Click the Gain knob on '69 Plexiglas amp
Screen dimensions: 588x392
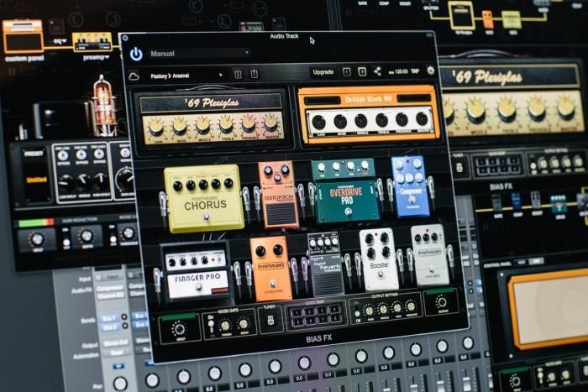point(155,128)
